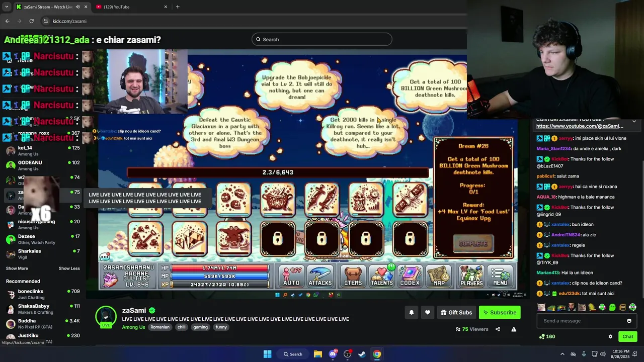Select the shovel upgrade icon
The image size is (644, 362).
click(x=145, y=238)
